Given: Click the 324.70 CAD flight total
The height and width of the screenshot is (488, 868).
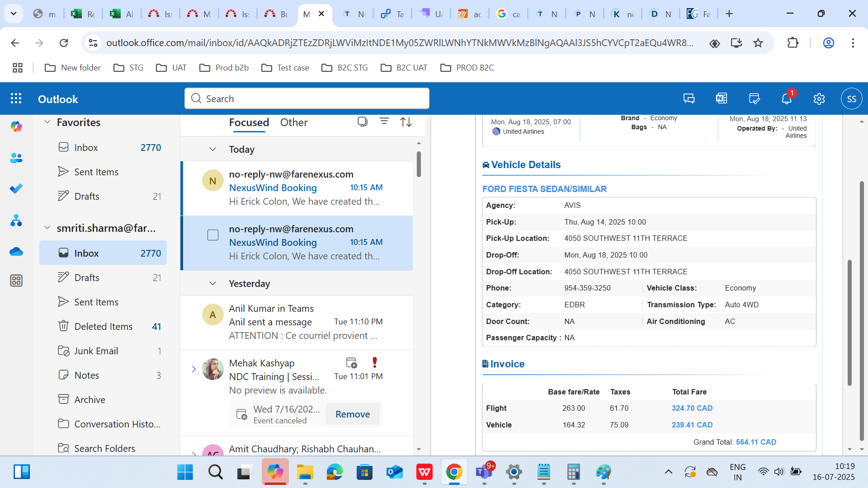Looking at the screenshot, I should [x=692, y=408].
